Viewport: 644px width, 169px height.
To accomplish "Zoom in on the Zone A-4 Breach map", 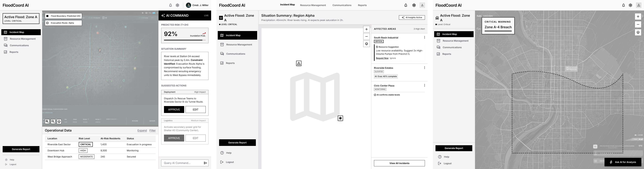I will [x=638, y=17].
